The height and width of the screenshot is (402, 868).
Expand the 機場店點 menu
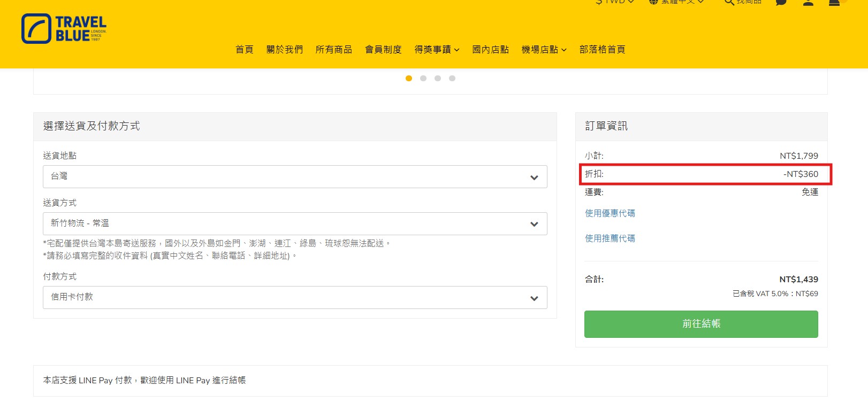click(x=544, y=50)
